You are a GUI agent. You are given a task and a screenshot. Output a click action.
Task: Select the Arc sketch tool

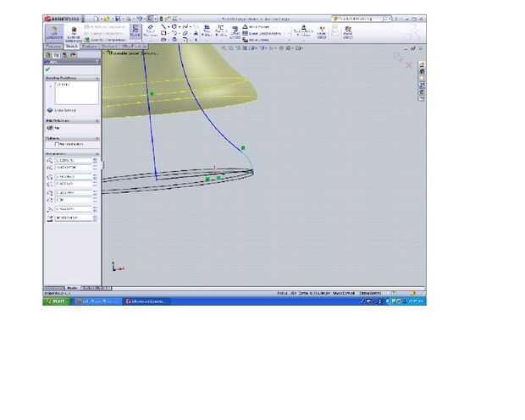click(174, 33)
